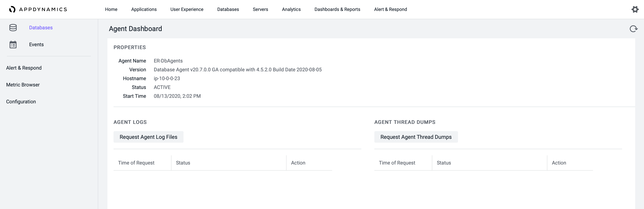Click Thread Dumps Time of Request column header

[403, 163]
